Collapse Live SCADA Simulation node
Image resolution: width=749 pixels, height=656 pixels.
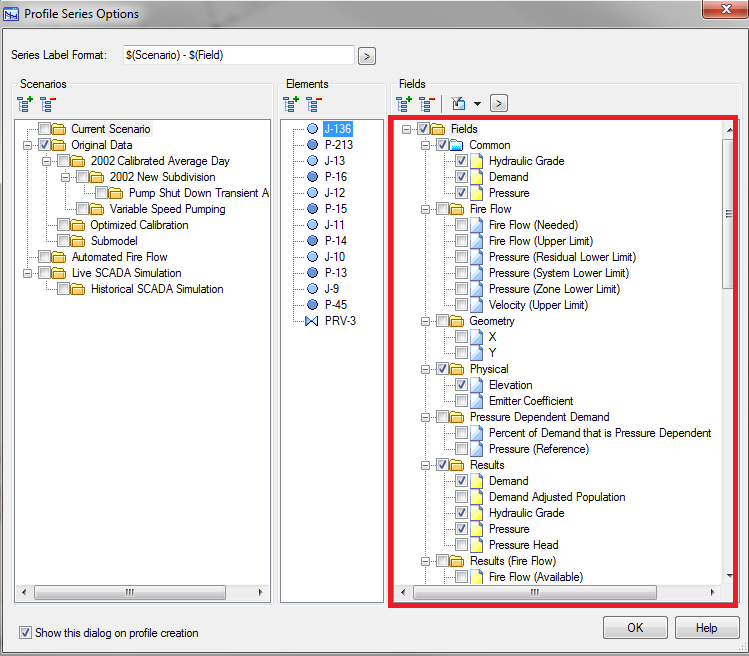[x=28, y=273]
